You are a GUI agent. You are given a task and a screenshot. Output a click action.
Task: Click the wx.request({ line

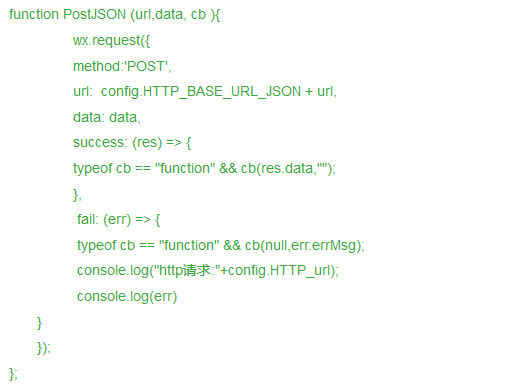(111, 40)
